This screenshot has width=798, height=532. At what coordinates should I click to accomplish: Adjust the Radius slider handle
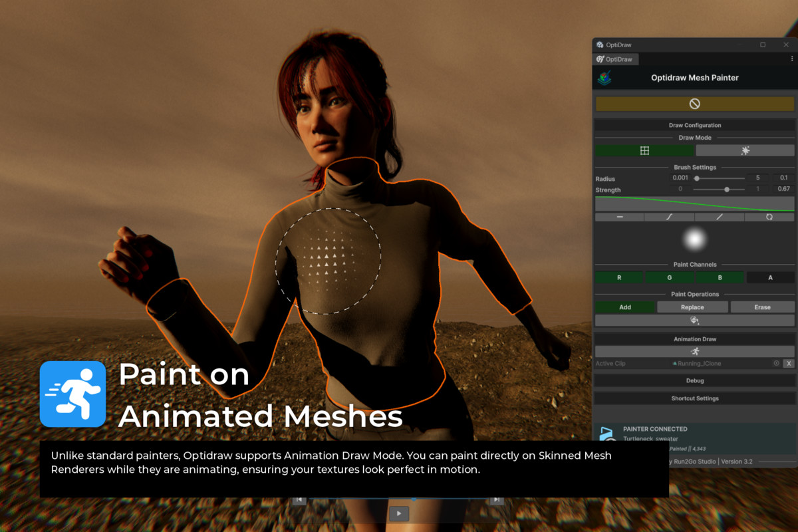[x=696, y=178]
